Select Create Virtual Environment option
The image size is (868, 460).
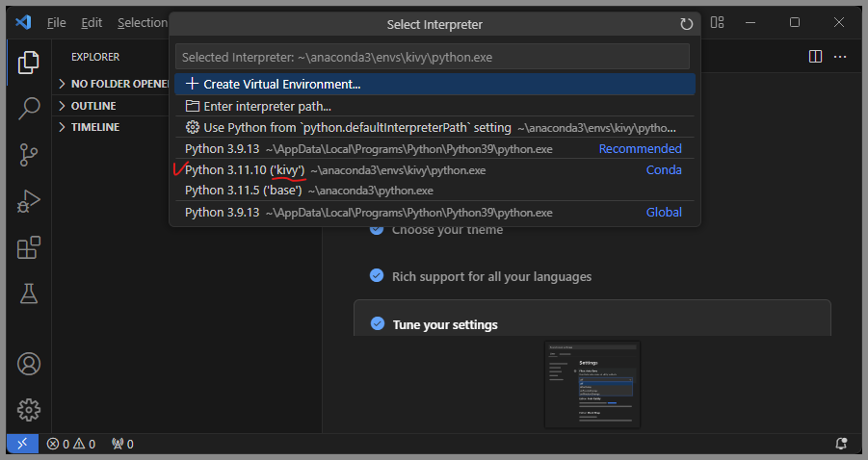434,84
